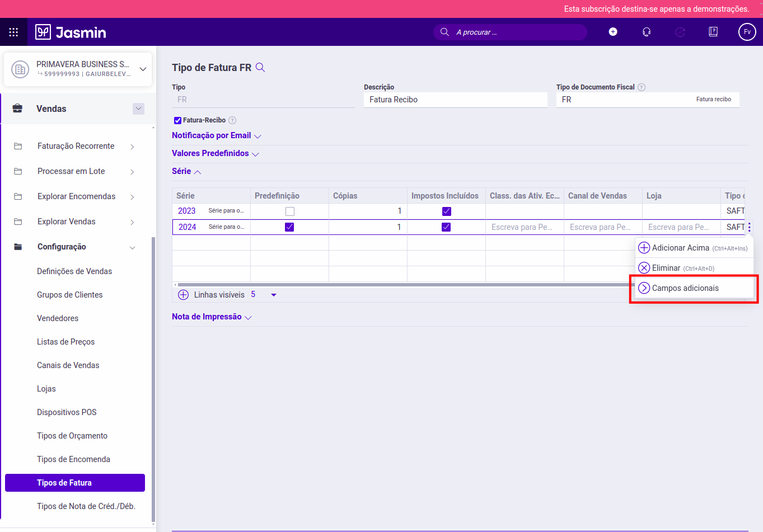Open the Linhas visíveis dropdown
763x532 pixels.
tap(273, 294)
